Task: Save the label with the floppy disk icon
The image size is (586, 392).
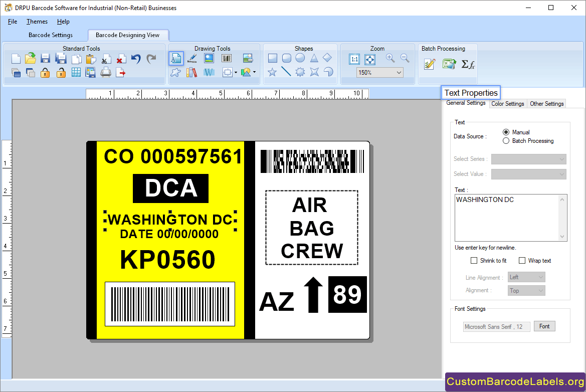Action: pos(45,59)
